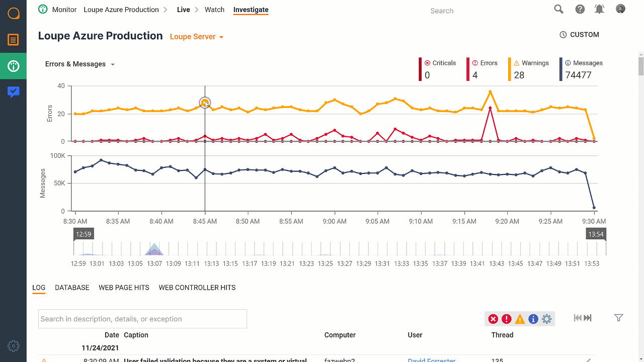Click the 13:54 range end handle

[596, 234]
